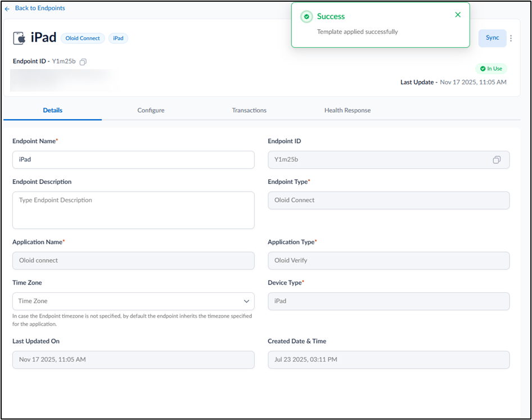532x420 pixels.
Task: Click the Device Type field showing iPad
Action: pos(389,301)
